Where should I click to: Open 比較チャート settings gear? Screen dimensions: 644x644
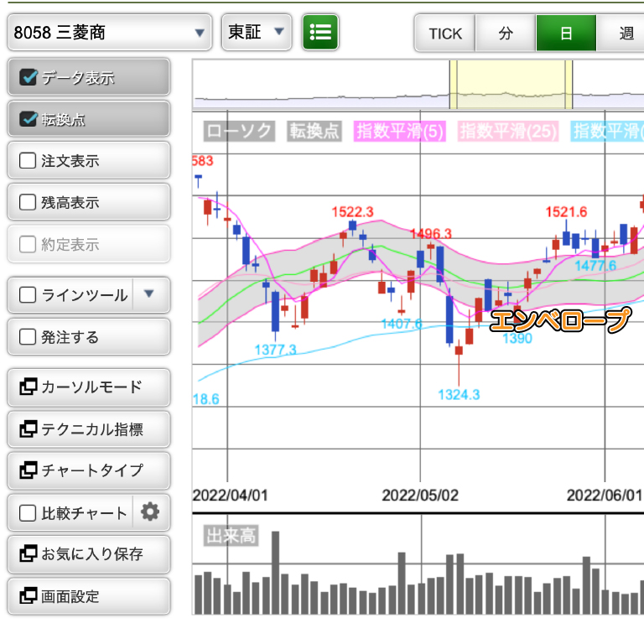tap(150, 512)
